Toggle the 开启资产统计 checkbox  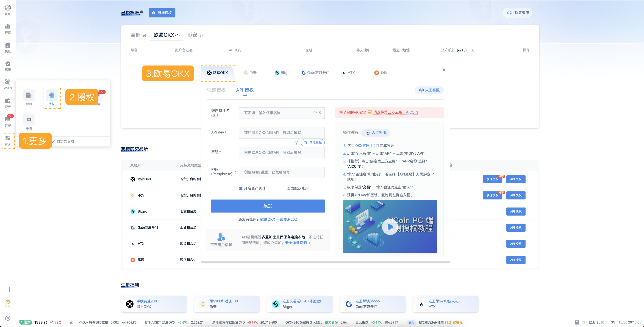pyautogui.click(x=241, y=188)
